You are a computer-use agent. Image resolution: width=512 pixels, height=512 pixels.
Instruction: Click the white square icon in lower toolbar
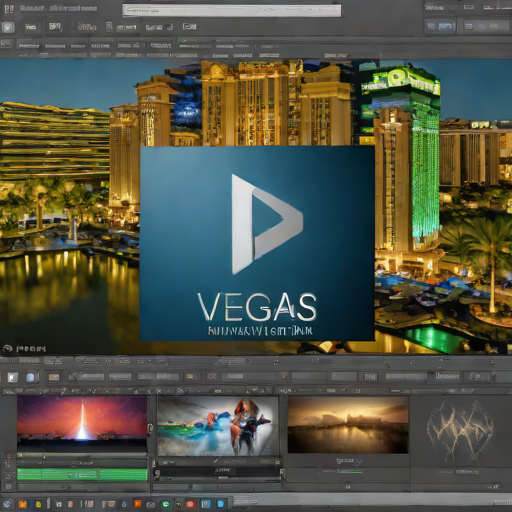pyautogui.click(x=13, y=377)
